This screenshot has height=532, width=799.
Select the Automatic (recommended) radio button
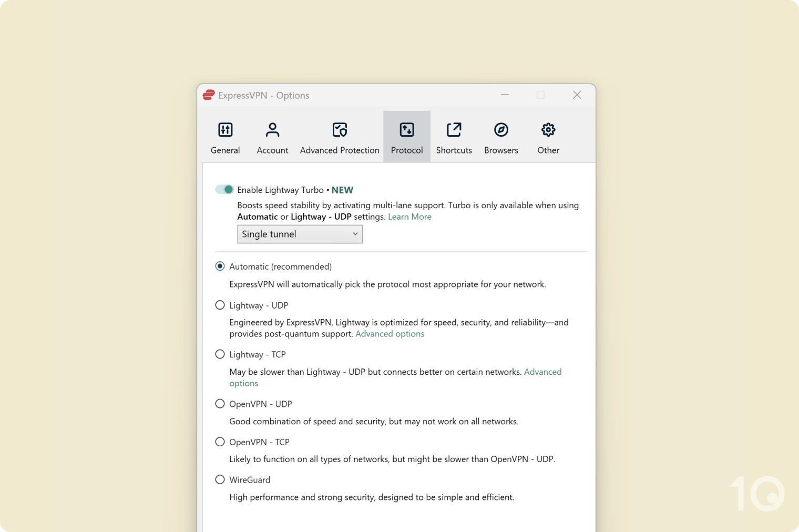click(220, 267)
